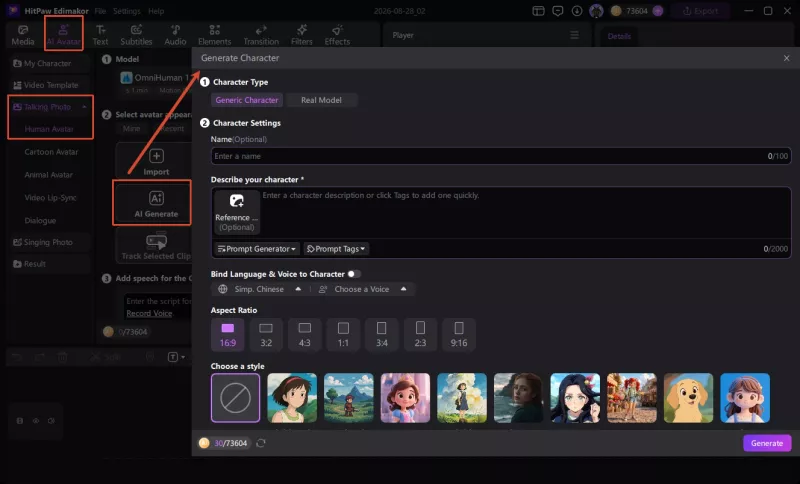
Task: Select 1:1 aspect ratio
Action: click(x=343, y=335)
